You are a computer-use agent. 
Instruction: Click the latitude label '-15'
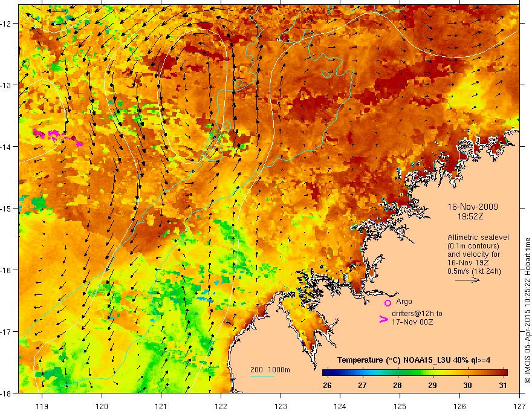click(6, 208)
